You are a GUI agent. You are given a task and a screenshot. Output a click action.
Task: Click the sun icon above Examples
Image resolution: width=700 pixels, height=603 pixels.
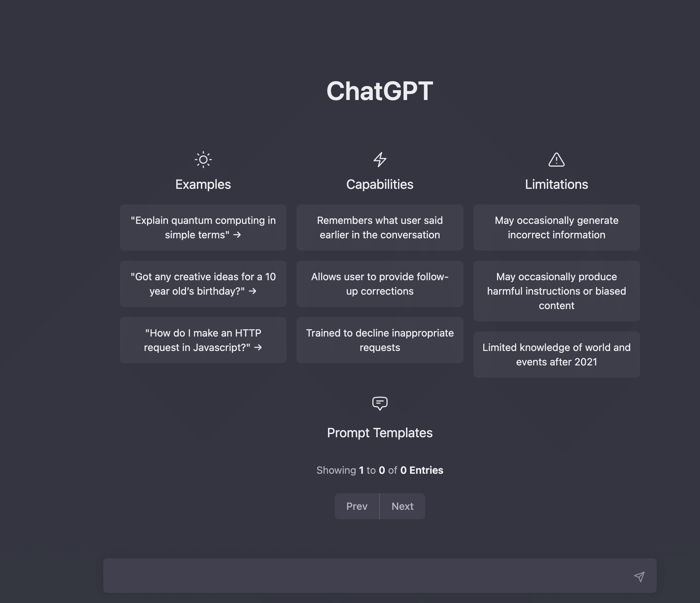203,160
